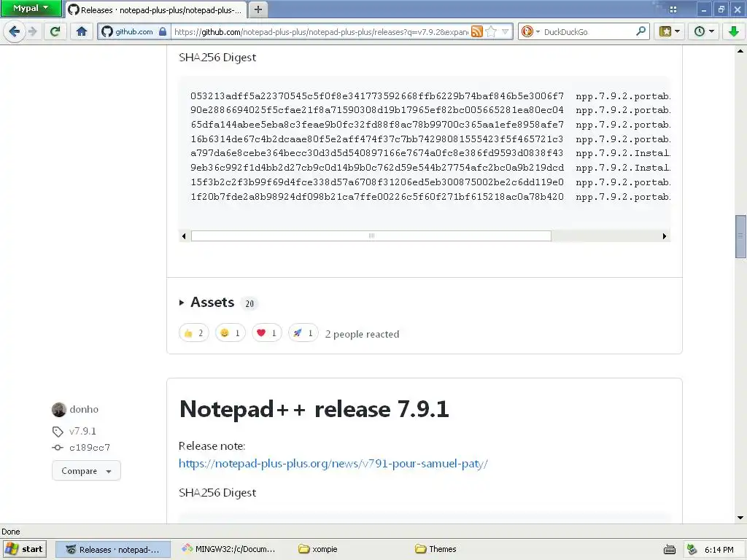
Task: Bookmark this page with the star icon
Action: point(491,31)
